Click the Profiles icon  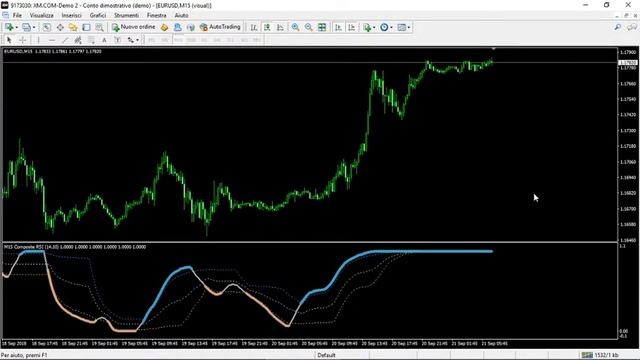click(x=26, y=27)
